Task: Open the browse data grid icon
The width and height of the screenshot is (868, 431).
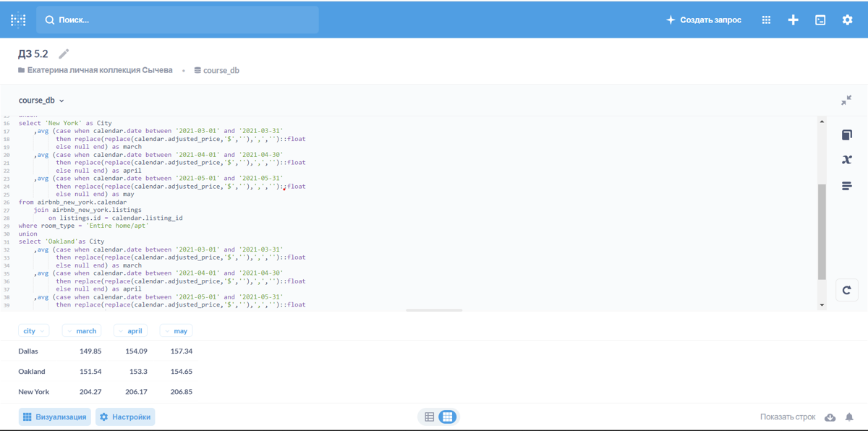Action: point(766,20)
